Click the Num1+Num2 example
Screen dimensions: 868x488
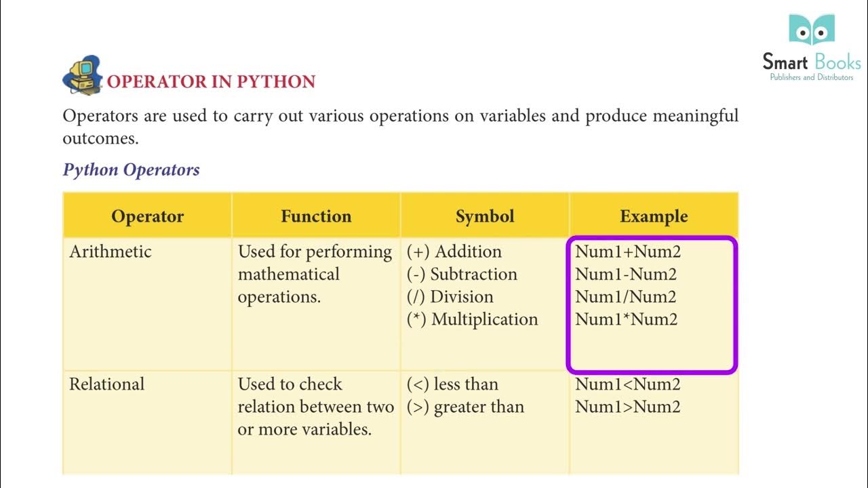[628, 251]
